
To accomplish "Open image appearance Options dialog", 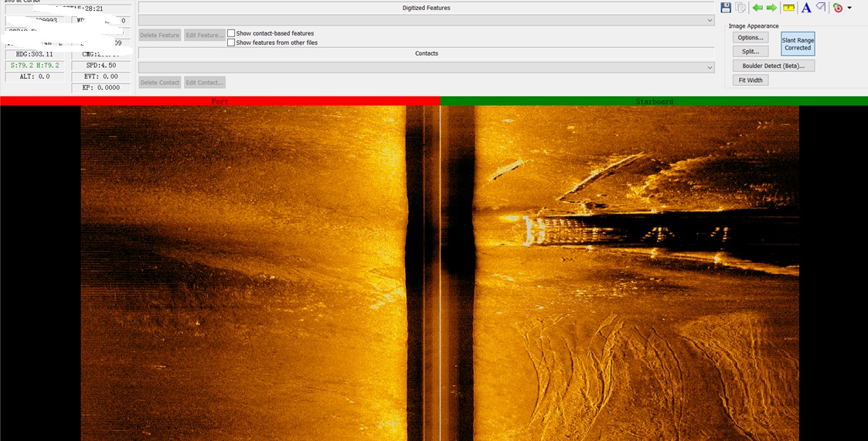I will [750, 37].
